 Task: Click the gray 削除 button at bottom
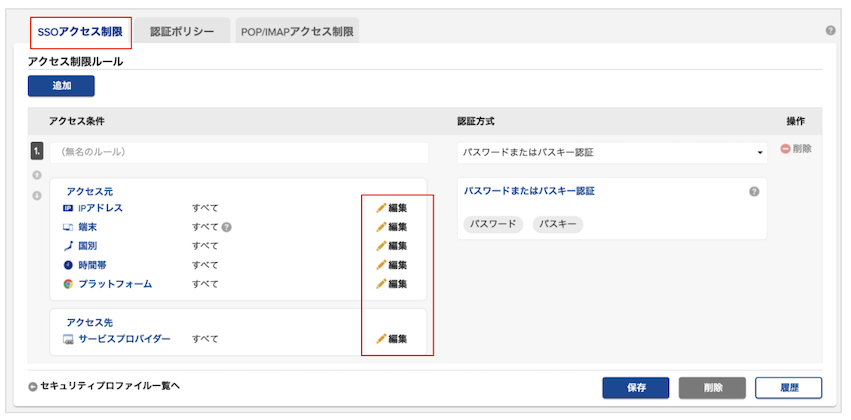[713, 388]
